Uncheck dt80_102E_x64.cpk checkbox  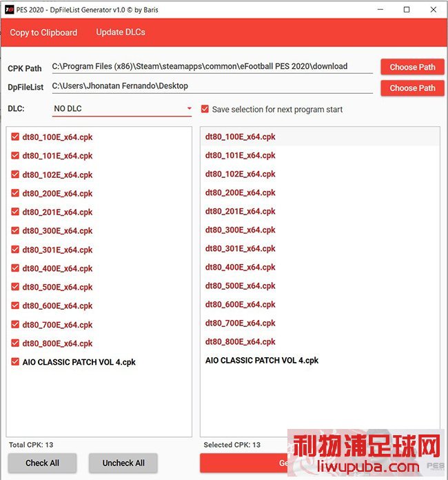coord(15,174)
